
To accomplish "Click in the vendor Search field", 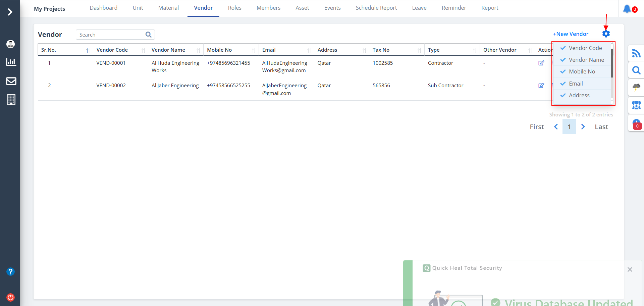I will pos(111,35).
